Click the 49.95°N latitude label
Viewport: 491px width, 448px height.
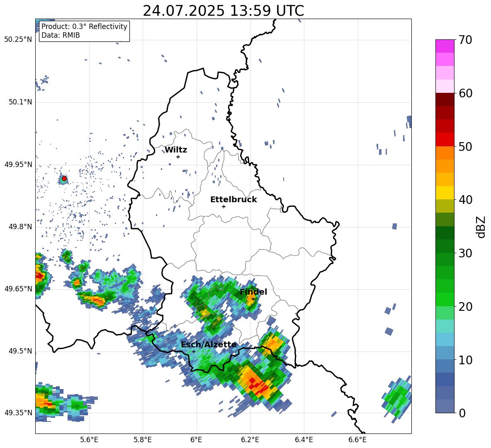(x=18, y=165)
